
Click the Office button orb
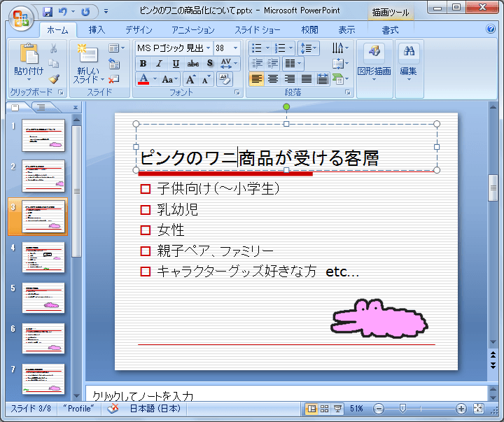[21, 18]
